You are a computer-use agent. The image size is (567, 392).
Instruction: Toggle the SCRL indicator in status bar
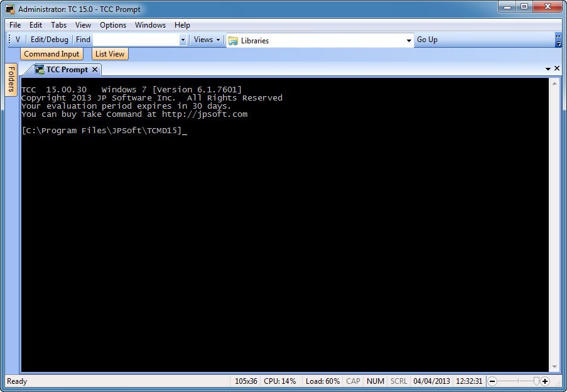pyautogui.click(x=399, y=381)
